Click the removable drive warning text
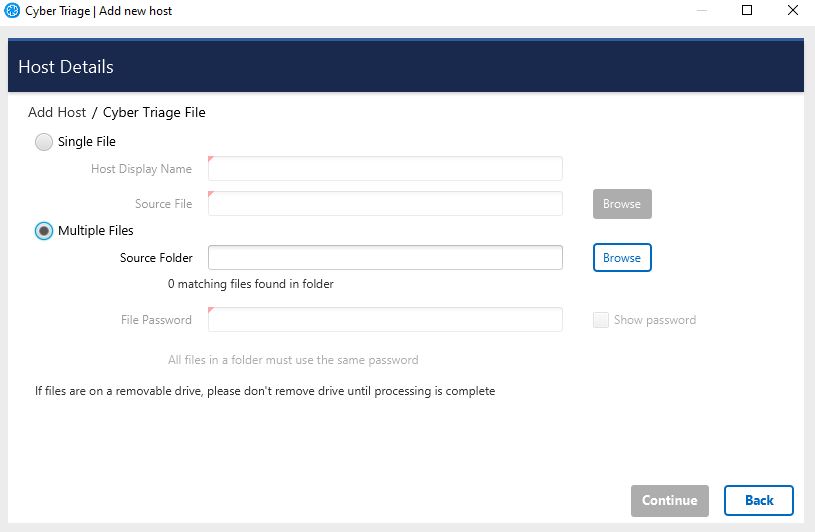This screenshot has width=815, height=532. tap(265, 391)
